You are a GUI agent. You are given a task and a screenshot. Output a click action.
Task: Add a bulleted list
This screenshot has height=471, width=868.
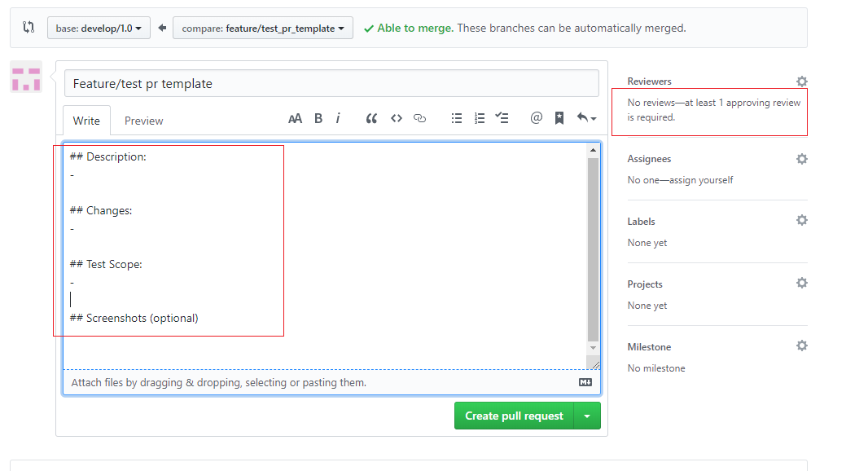tap(457, 118)
